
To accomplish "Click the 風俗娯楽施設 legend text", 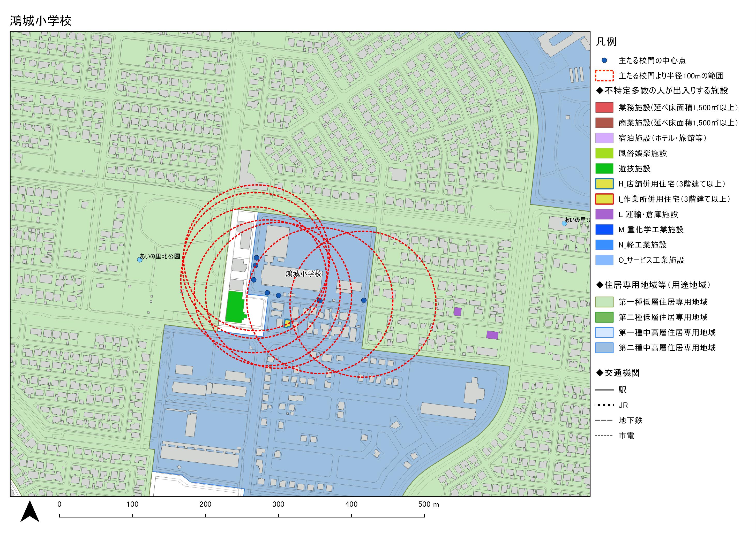I will coord(642,153).
